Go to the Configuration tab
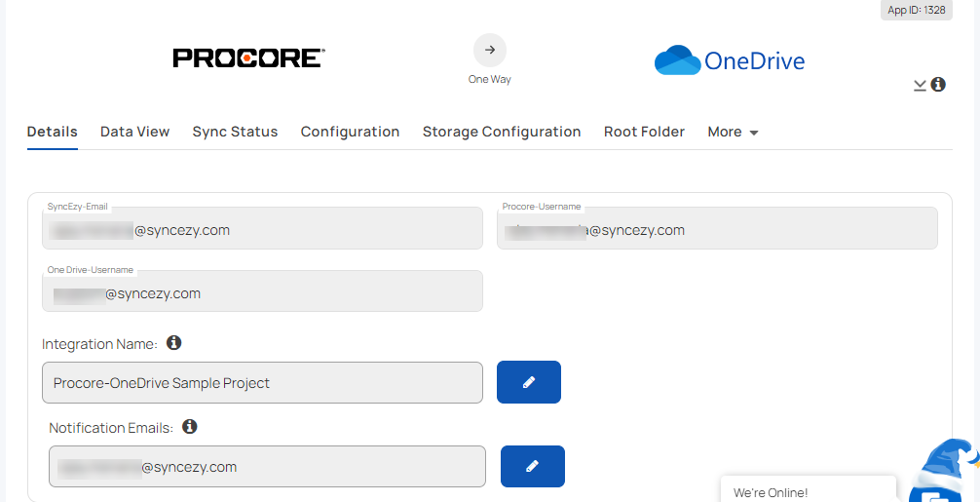 tap(350, 132)
